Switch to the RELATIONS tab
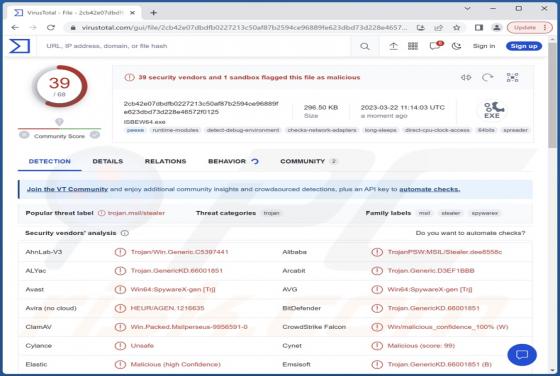The width and height of the screenshot is (560, 376). coord(165,161)
